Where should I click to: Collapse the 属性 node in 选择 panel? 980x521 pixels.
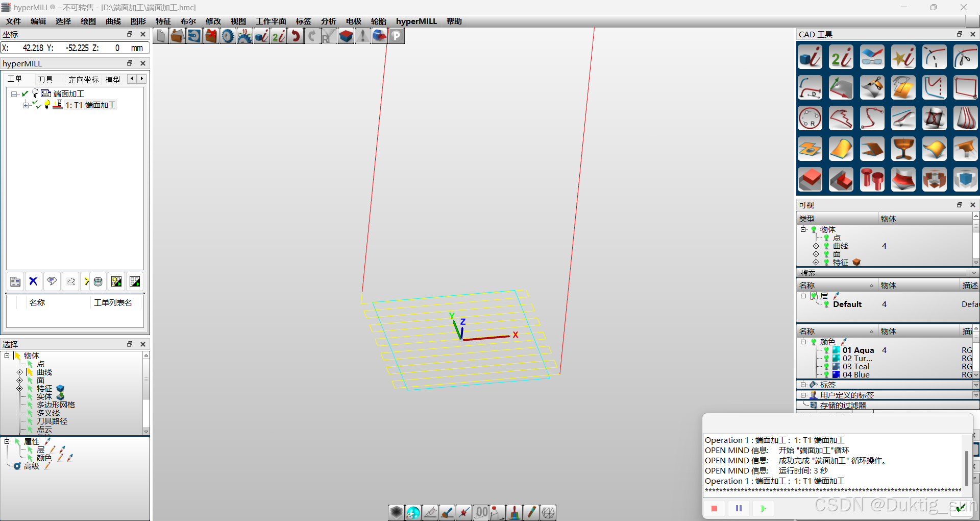click(x=7, y=441)
